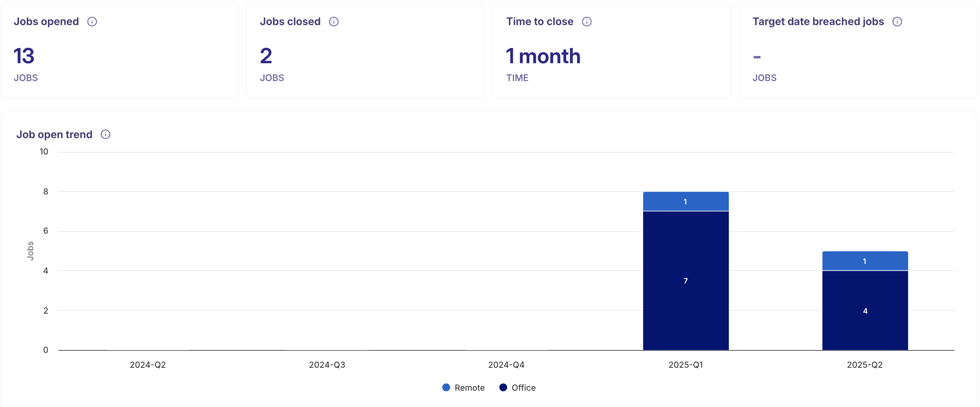Click the 2025-Q1 axis label
The height and width of the screenshot is (407, 980).
click(x=686, y=365)
